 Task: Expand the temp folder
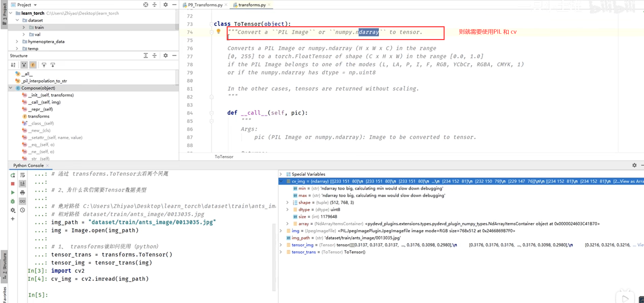(17, 48)
